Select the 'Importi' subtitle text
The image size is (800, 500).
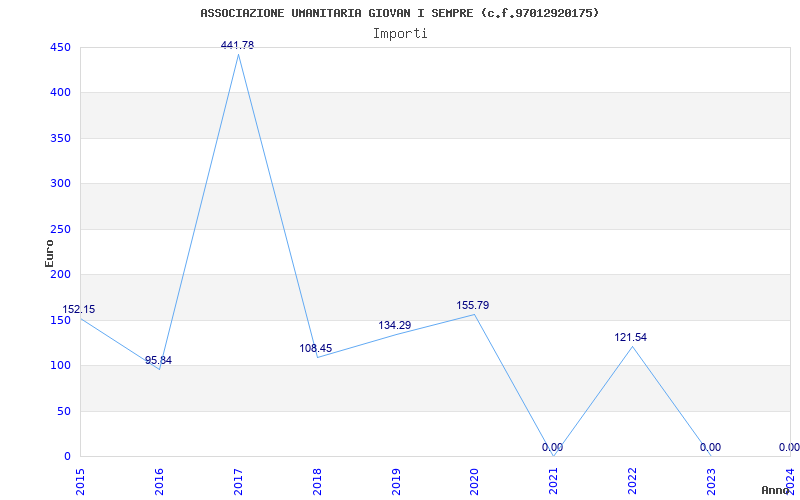(x=400, y=34)
